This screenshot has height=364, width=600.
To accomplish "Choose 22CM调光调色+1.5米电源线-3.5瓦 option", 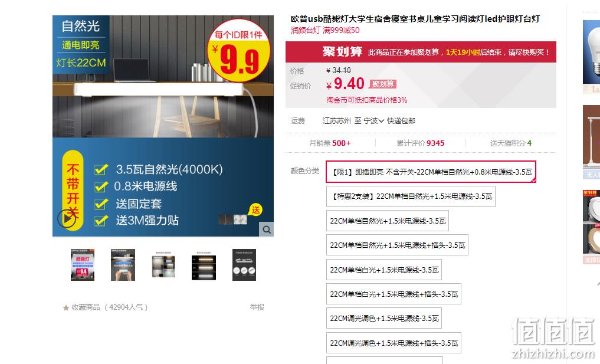I will coord(384,319).
